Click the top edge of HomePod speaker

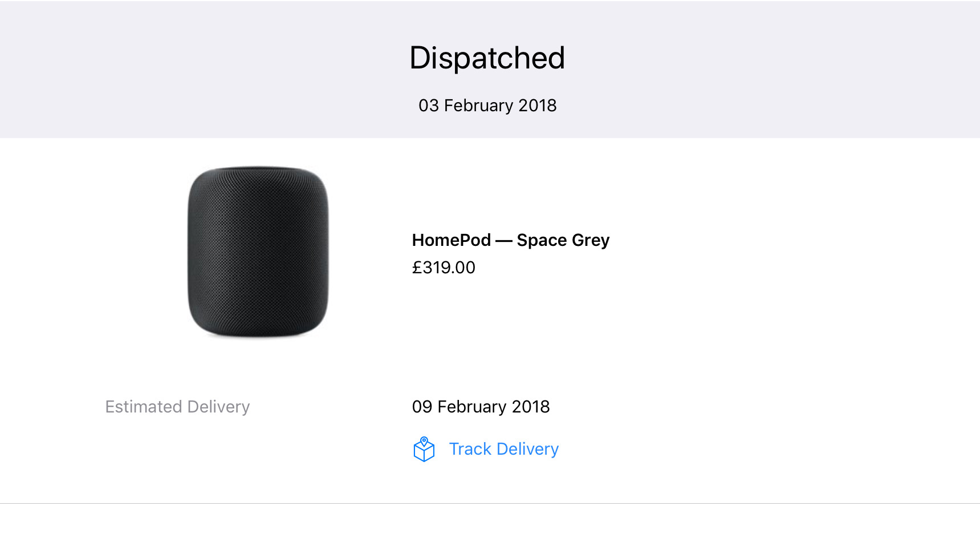pos(258,169)
